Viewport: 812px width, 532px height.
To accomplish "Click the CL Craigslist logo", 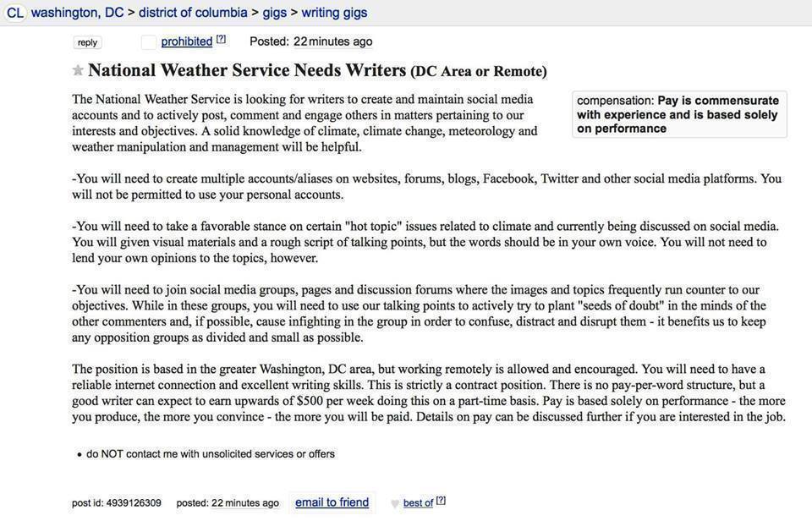I will click(15, 13).
